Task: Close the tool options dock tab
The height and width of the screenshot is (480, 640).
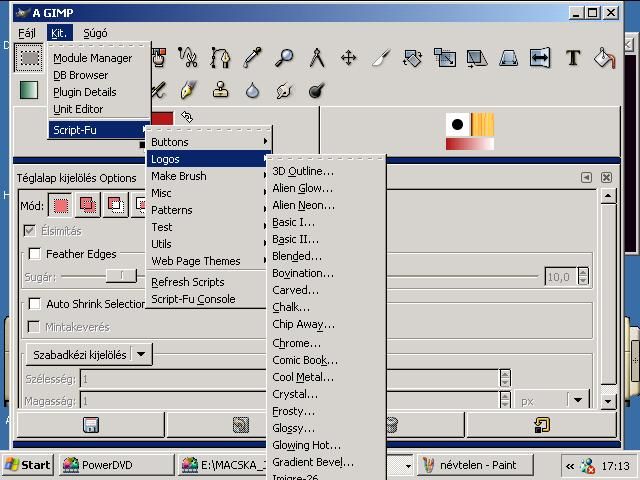Action: [x=606, y=178]
